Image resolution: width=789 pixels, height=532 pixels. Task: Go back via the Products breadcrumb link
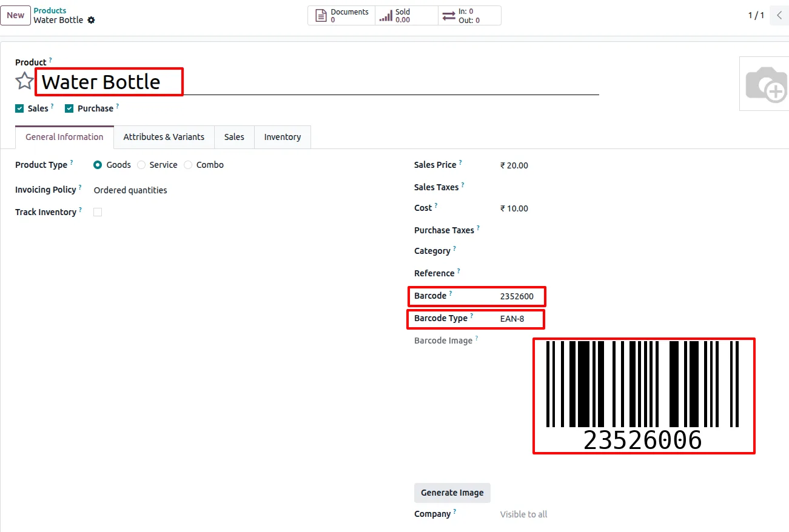tap(50, 10)
